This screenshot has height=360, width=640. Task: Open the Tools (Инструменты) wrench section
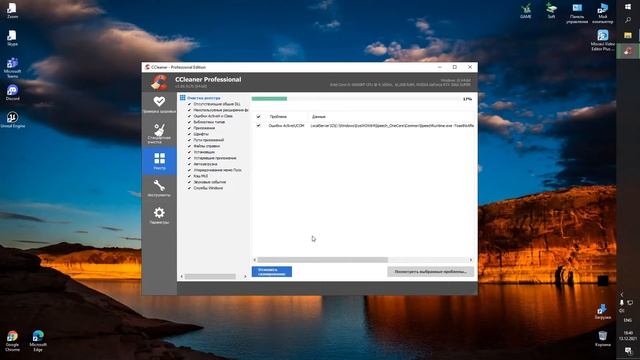pos(159,188)
